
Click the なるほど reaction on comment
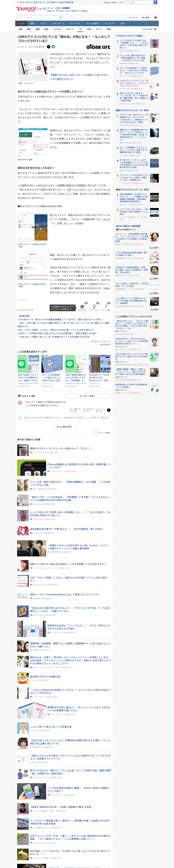coord(88,410)
